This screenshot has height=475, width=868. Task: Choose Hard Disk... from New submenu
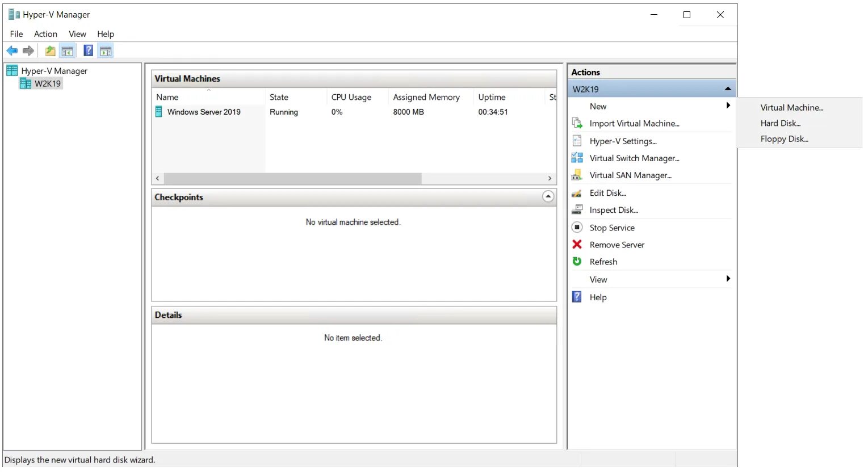point(781,123)
